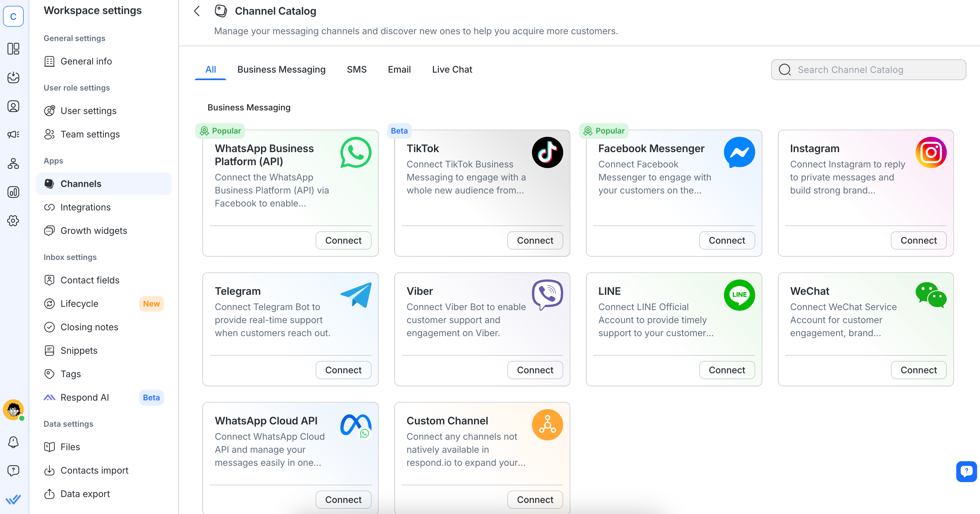This screenshot has height=514, width=980.
Task: Click your profile avatar in the sidebar
Action: (x=13, y=410)
